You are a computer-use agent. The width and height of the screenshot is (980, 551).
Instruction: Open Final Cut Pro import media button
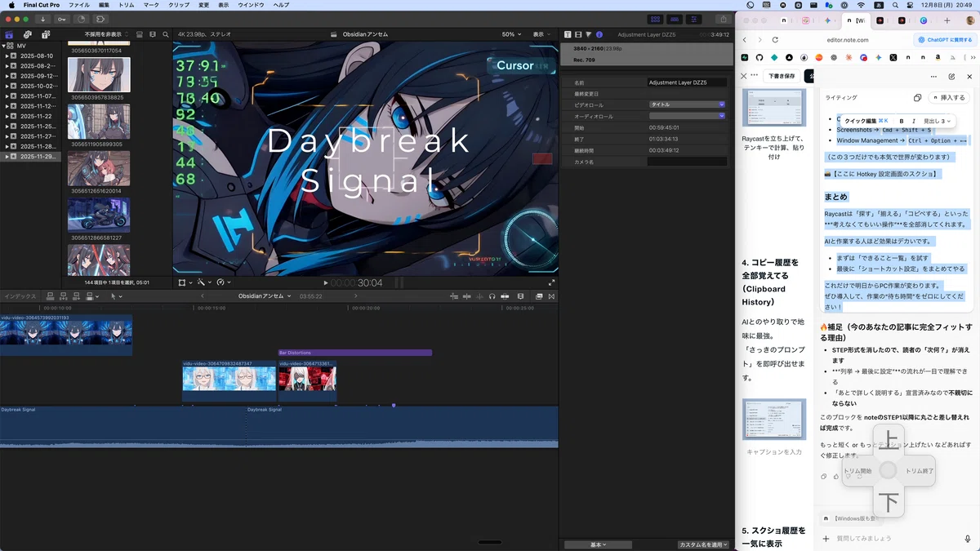42,19
